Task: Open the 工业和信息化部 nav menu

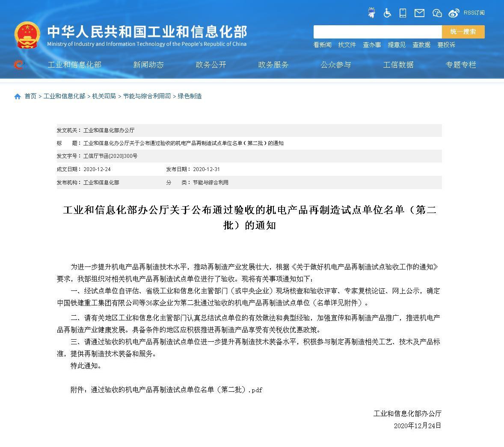Action: point(74,65)
